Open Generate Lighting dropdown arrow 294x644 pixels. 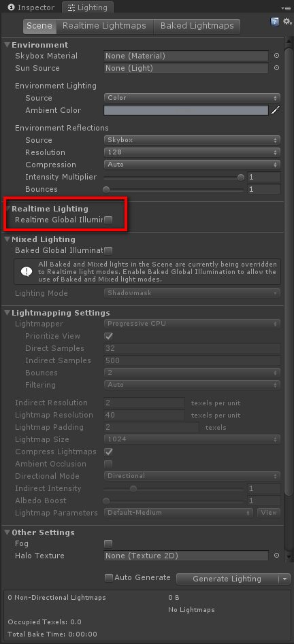pyautogui.click(x=284, y=579)
